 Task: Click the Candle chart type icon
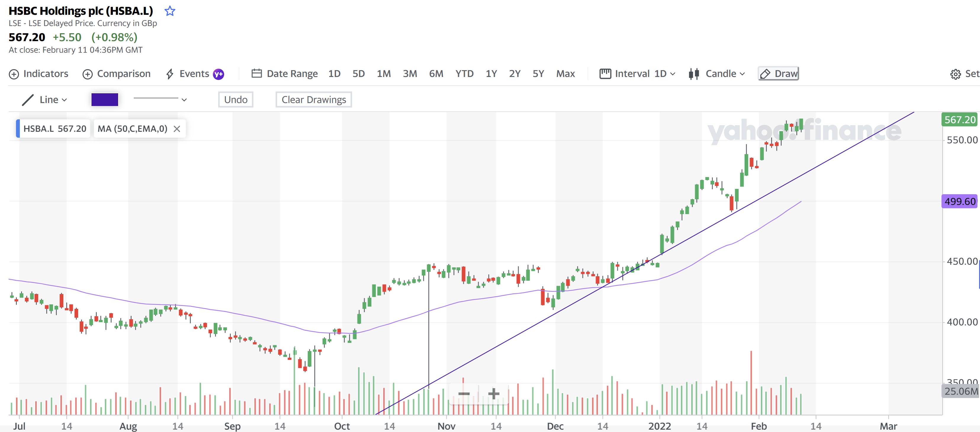tap(694, 74)
